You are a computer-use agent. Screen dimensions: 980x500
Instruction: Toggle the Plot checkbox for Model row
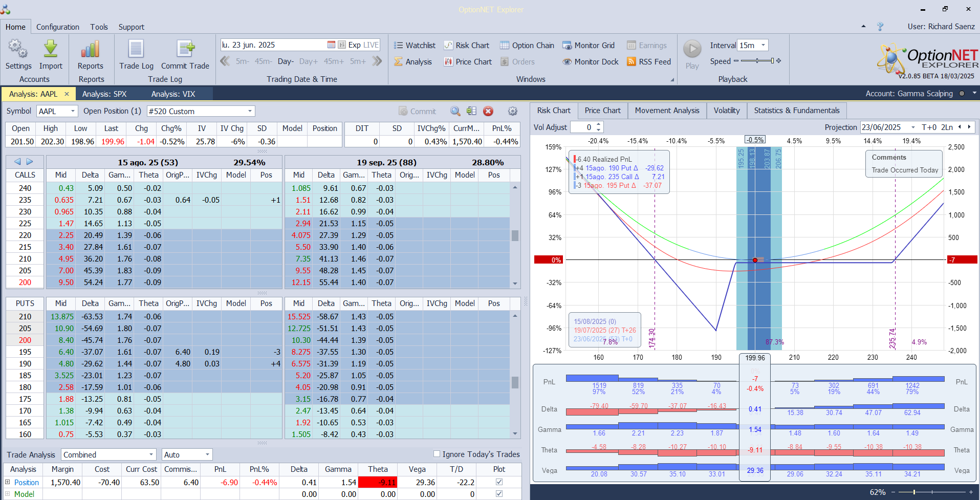[x=499, y=494]
